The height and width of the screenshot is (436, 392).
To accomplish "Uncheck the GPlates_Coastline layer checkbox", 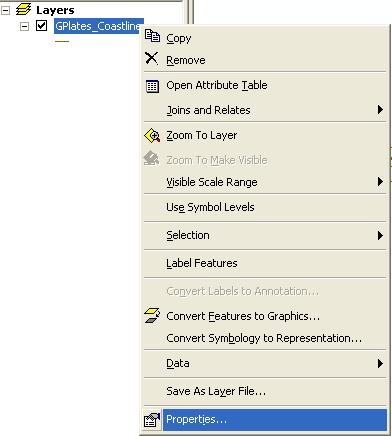I will [x=41, y=25].
